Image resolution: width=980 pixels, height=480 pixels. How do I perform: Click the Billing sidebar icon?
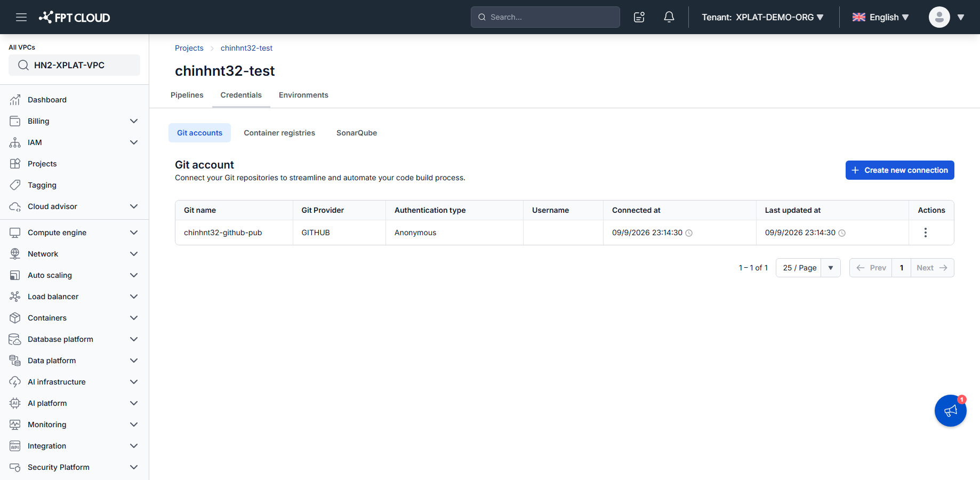click(15, 121)
